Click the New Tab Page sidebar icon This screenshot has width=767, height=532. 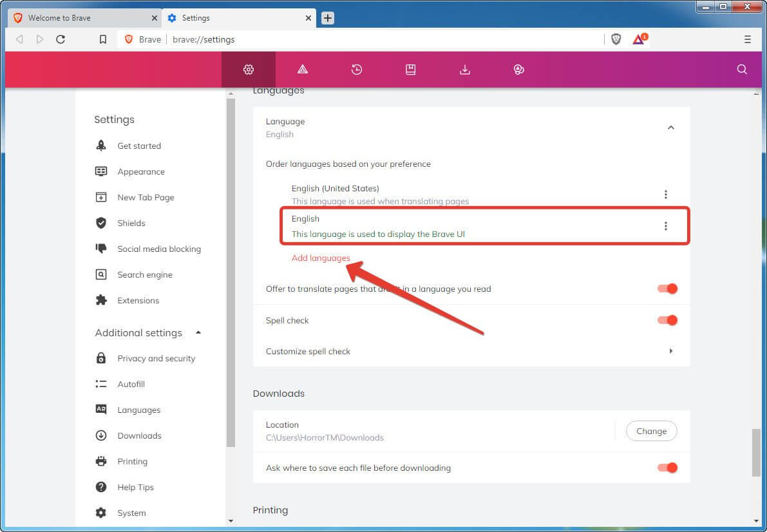101,197
